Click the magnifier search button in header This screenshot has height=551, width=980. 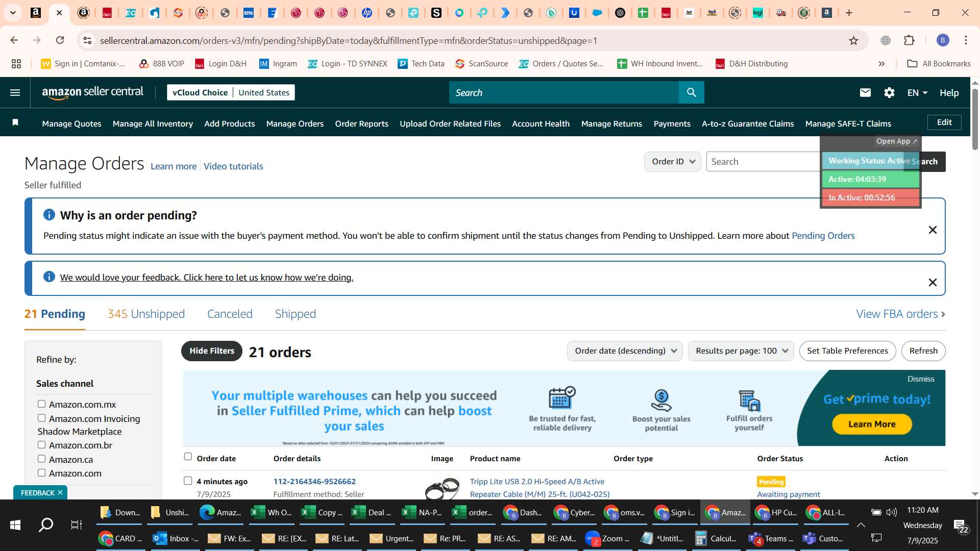(x=691, y=92)
